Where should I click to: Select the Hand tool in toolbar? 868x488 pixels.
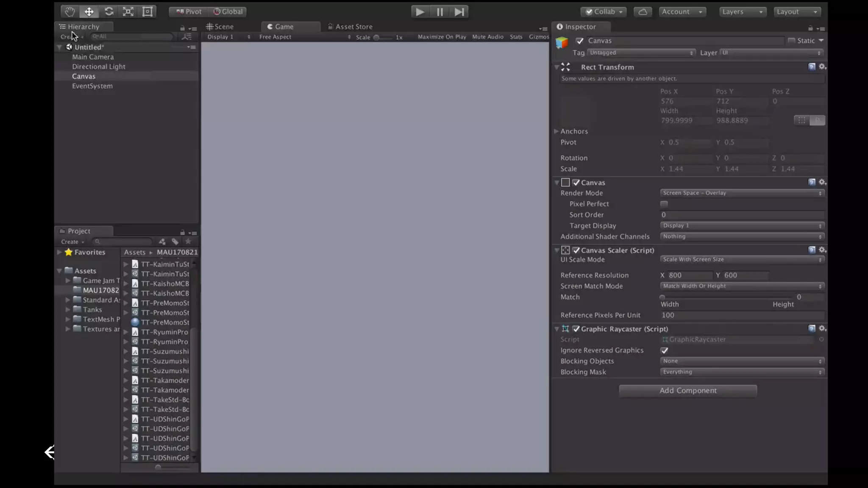click(x=70, y=12)
